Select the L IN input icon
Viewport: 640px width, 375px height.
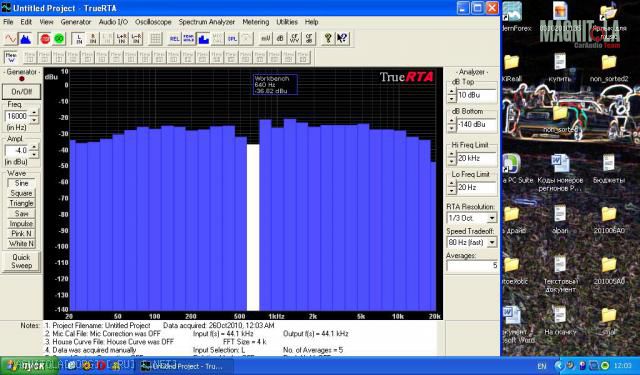[x=79, y=39]
